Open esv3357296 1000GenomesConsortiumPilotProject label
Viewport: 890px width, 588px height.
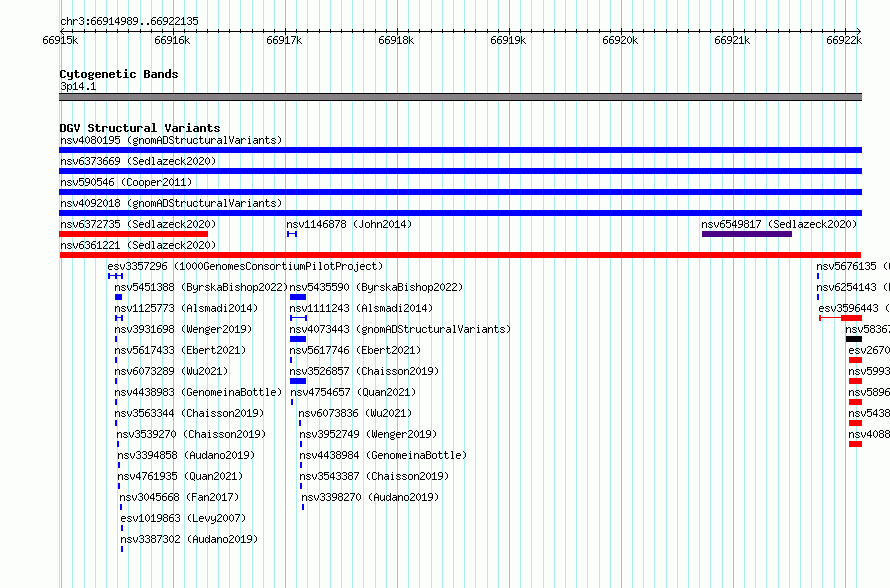point(245,266)
